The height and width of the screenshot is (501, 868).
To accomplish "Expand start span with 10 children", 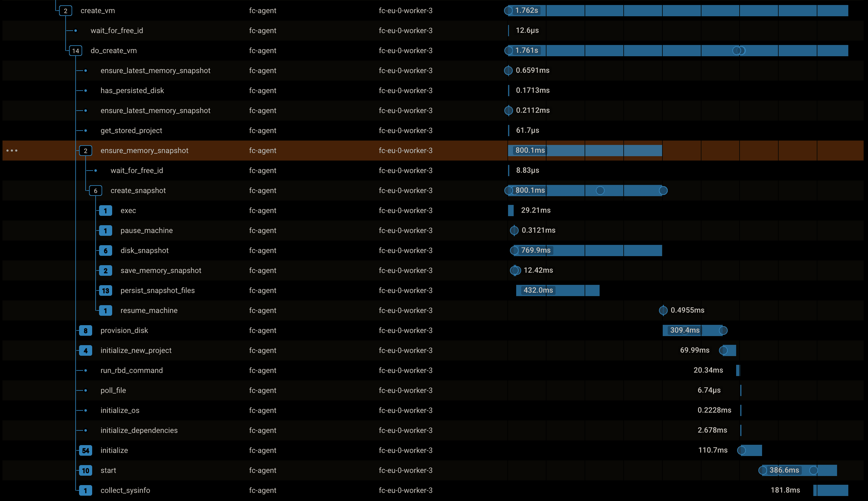I will click(x=85, y=470).
